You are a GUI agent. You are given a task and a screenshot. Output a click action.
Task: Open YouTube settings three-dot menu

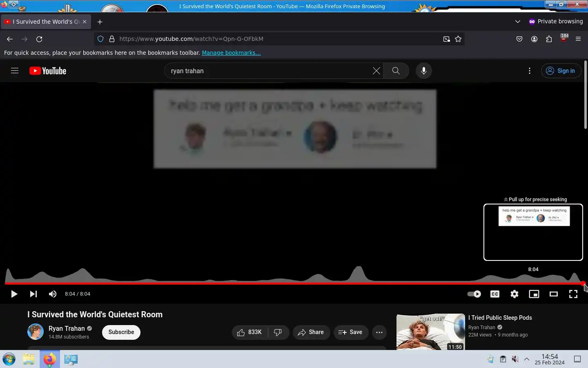[530, 71]
